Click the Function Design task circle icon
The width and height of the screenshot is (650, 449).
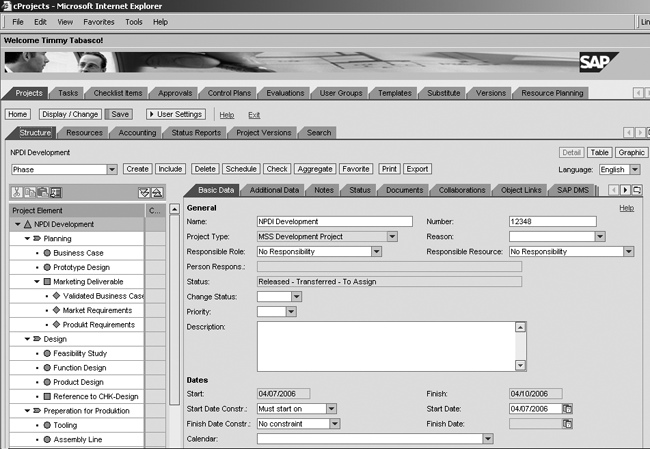pyautogui.click(x=47, y=368)
